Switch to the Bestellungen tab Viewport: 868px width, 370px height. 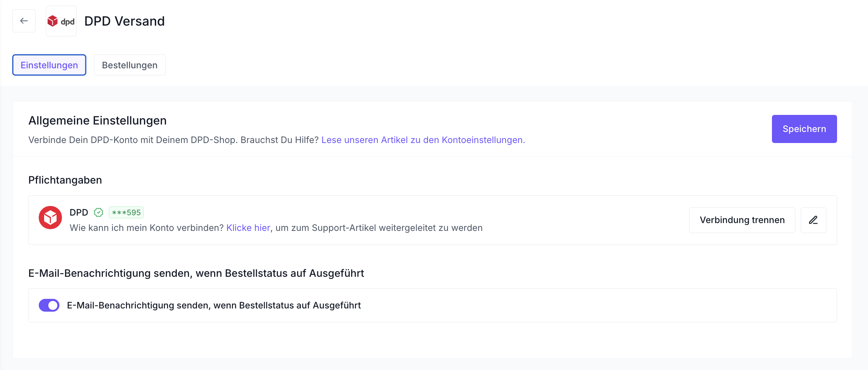[129, 65]
